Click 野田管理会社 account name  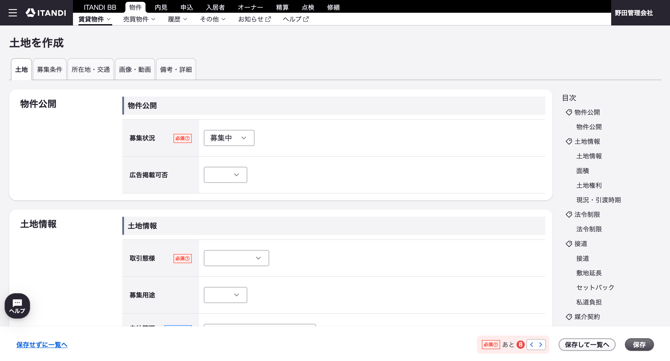(x=634, y=13)
